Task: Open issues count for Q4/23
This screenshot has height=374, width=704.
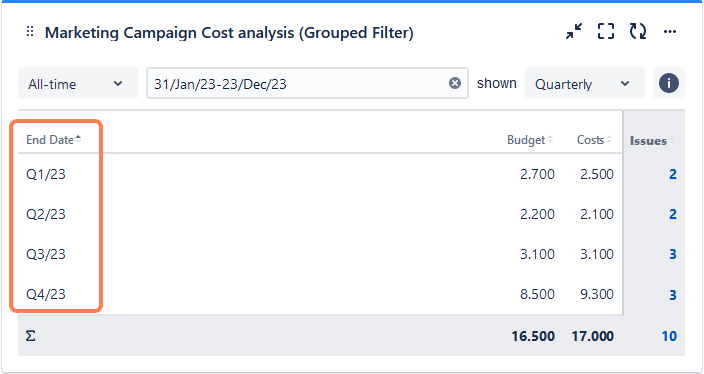Action: point(673,295)
